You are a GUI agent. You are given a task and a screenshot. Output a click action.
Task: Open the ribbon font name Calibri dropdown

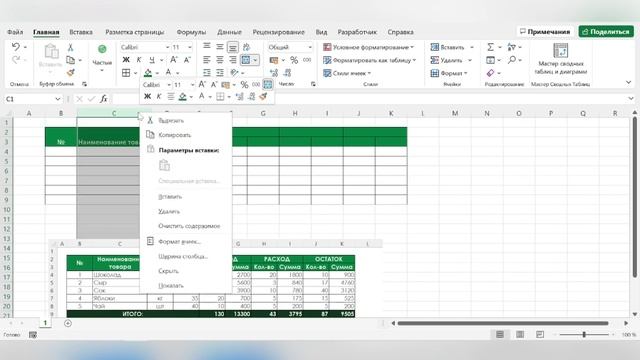[x=167, y=47]
